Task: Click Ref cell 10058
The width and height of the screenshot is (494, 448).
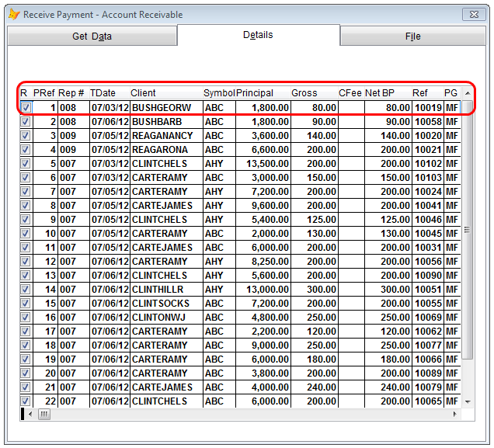Action: pyautogui.click(x=428, y=122)
